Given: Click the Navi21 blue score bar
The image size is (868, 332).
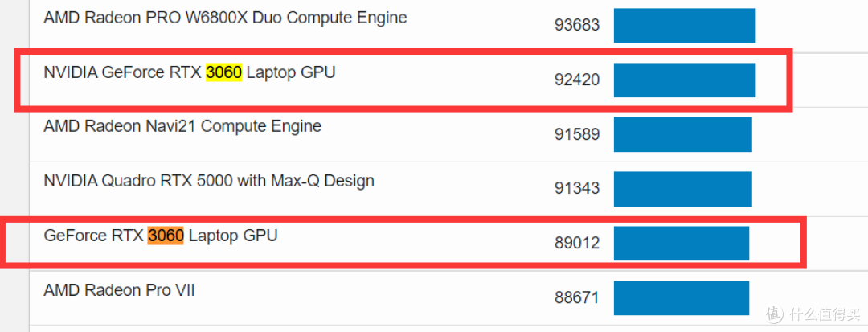Looking at the screenshot, I should (682, 134).
